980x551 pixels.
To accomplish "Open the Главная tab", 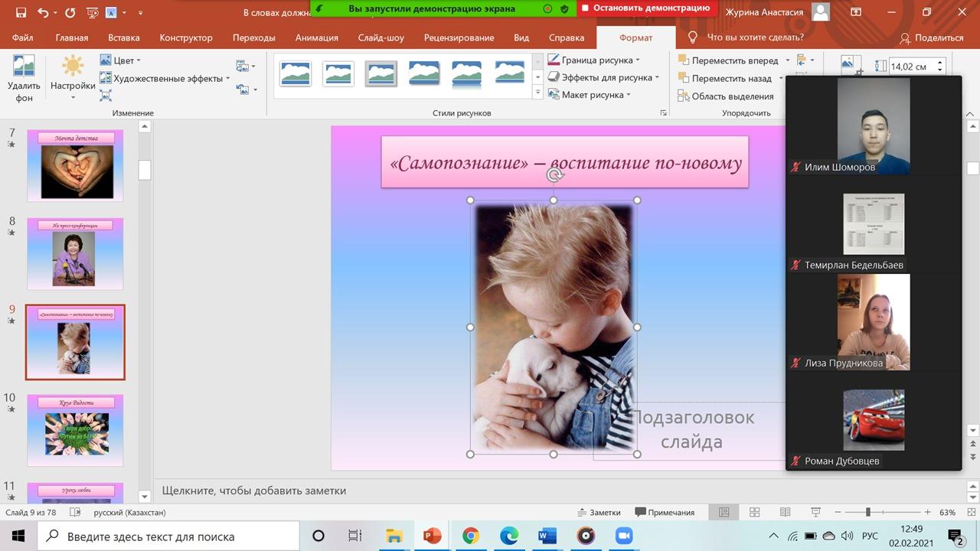I will tap(72, 37).
